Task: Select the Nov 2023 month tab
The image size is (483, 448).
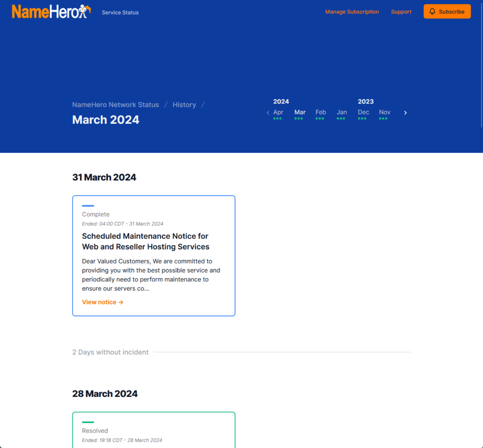Action: coord(384,113)
